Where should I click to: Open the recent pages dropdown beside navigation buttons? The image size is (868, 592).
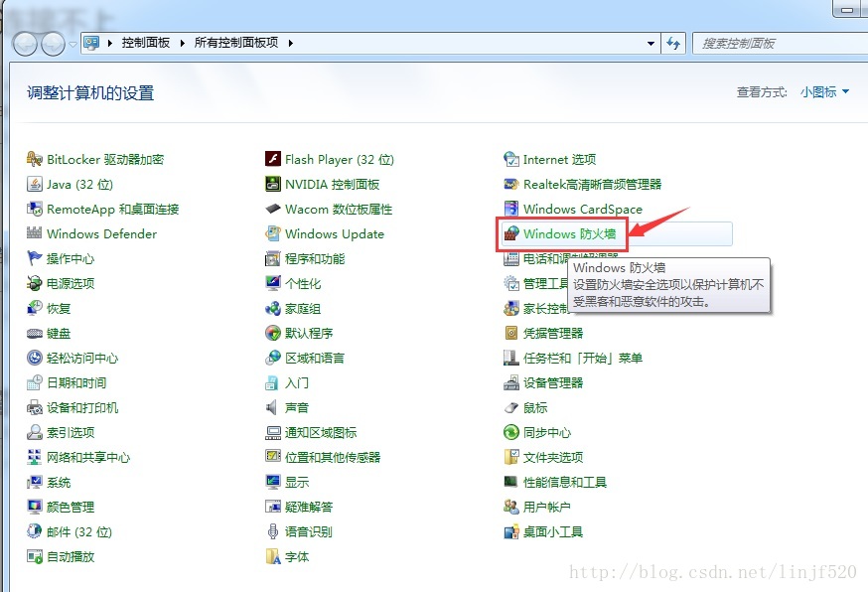(x=72, y=44)
